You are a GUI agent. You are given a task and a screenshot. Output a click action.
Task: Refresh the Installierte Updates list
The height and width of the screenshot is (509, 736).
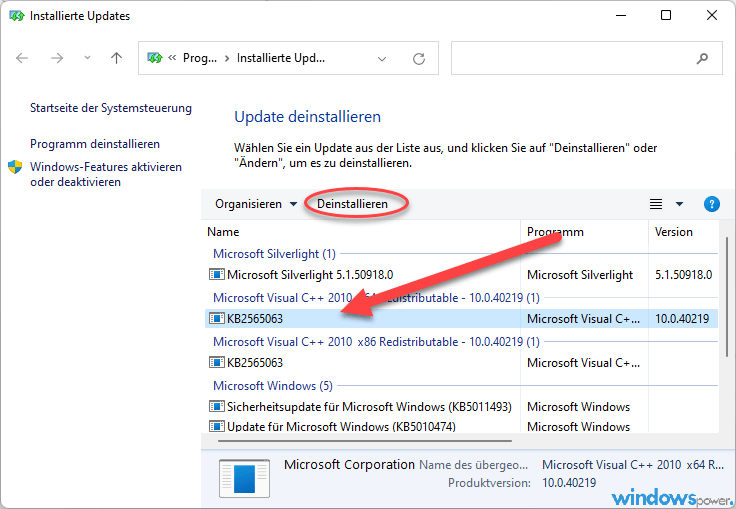click(419, 59)
